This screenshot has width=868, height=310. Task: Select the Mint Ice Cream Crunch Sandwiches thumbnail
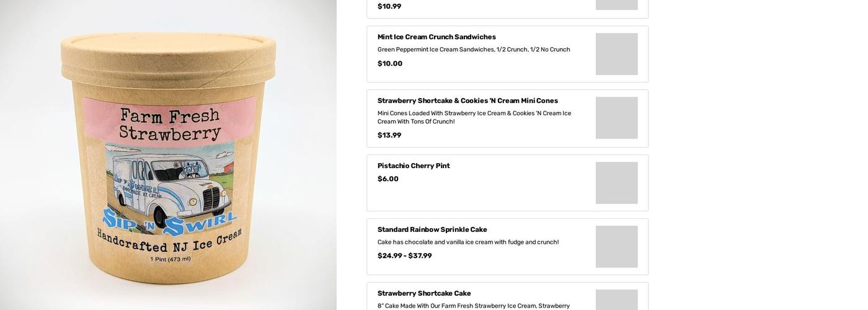pyautogui.click(x=616, y=54)
